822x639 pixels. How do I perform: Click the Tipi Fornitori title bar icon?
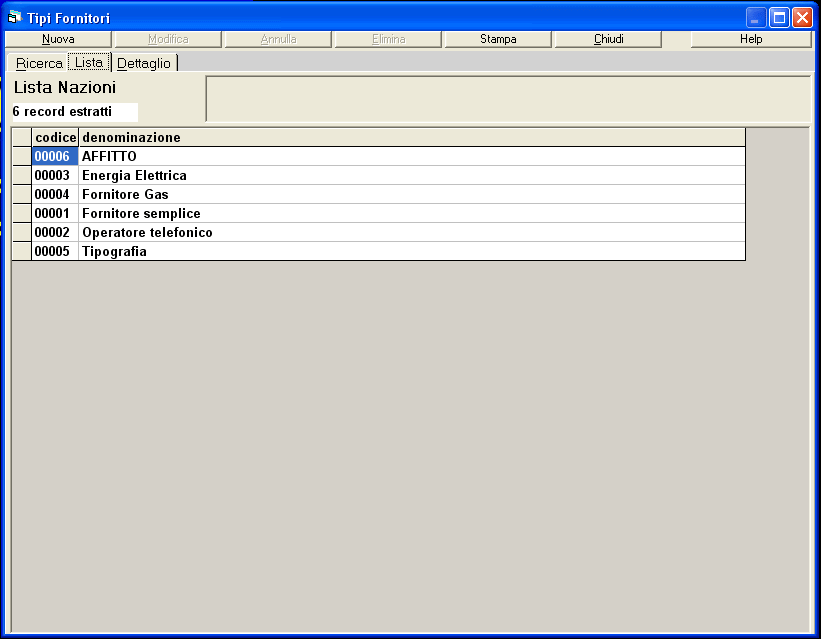click(x=14, y=18)
